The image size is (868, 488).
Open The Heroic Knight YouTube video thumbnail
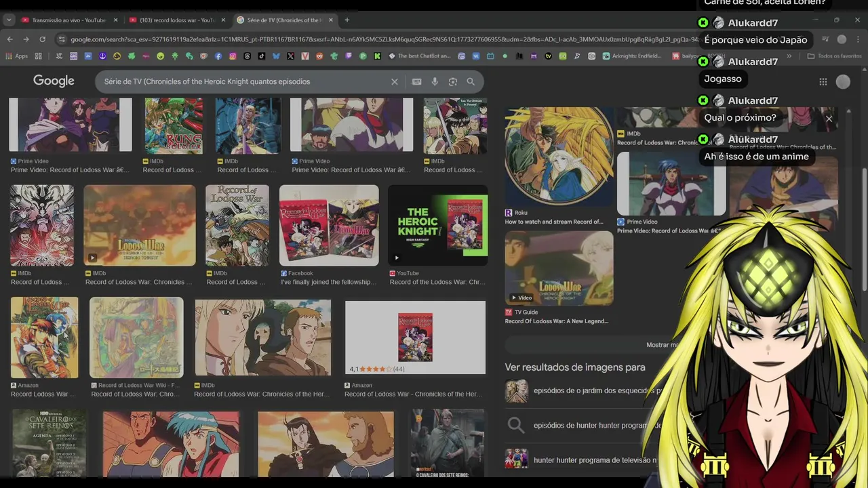point(437,226)
